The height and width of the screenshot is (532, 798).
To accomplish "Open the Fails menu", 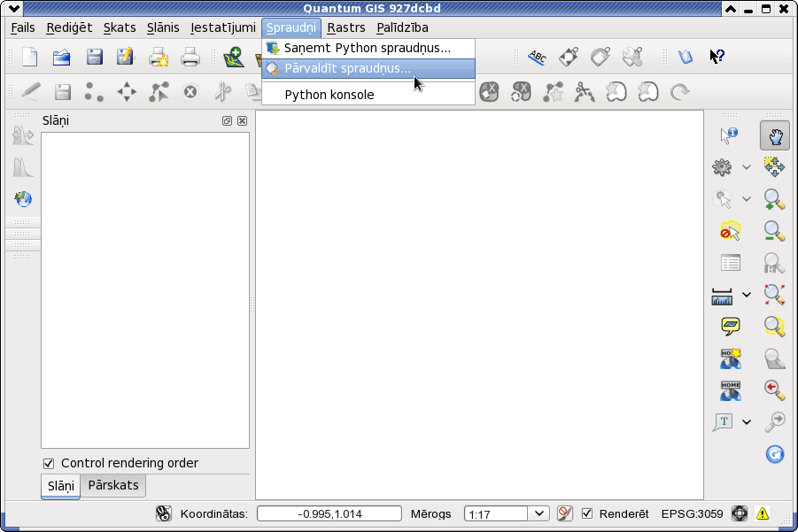I will 23,27.
